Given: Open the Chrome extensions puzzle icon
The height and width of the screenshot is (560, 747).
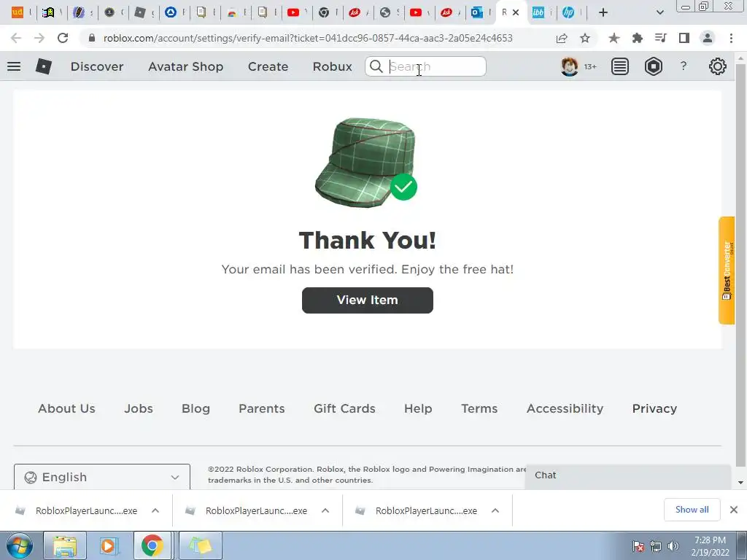Looking at the screenshot, I should [637, 38].
